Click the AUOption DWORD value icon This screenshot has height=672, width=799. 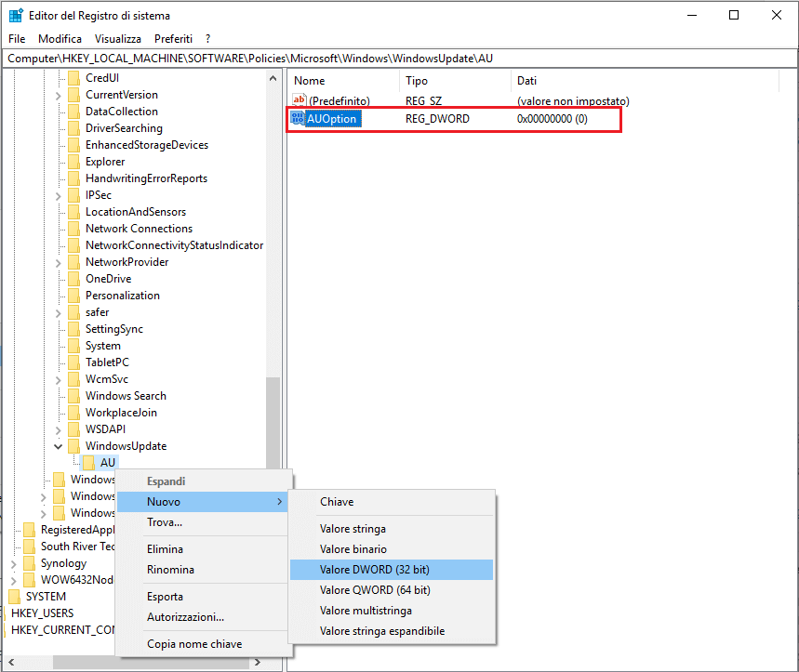coord(298,119)
